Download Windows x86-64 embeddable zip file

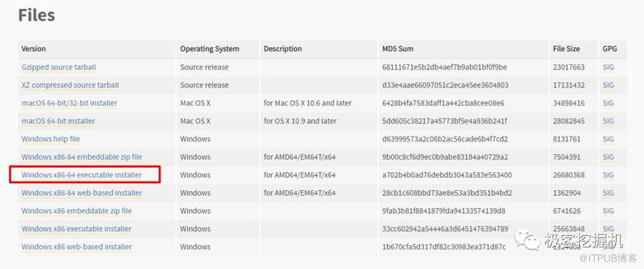pyautogui.click(x=82, y=157)
